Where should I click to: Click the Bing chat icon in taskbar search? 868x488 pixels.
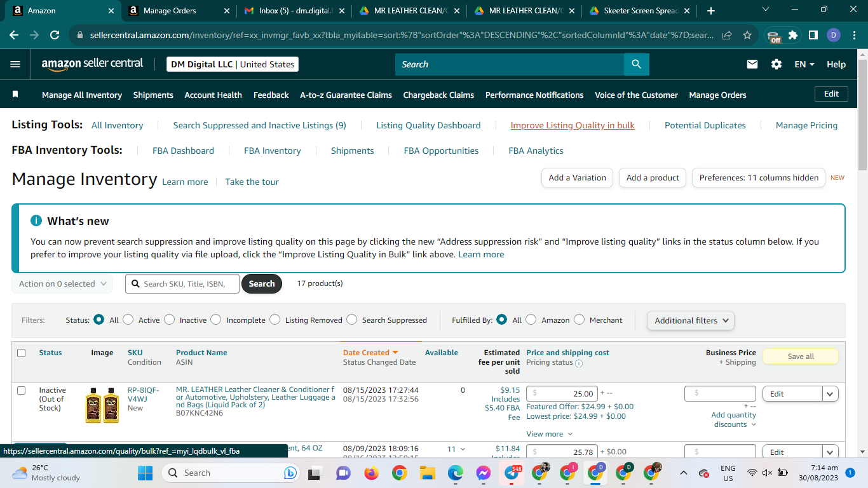click(x=291, y=473)
